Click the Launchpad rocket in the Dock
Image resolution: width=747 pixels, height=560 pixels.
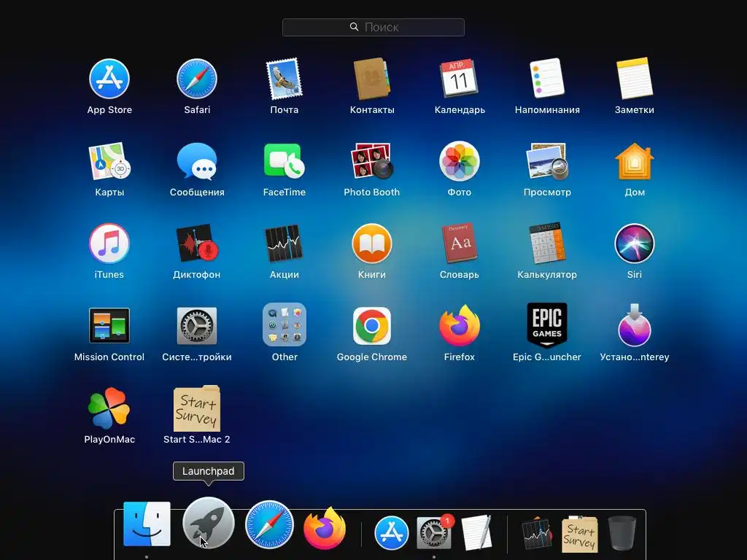208,524
